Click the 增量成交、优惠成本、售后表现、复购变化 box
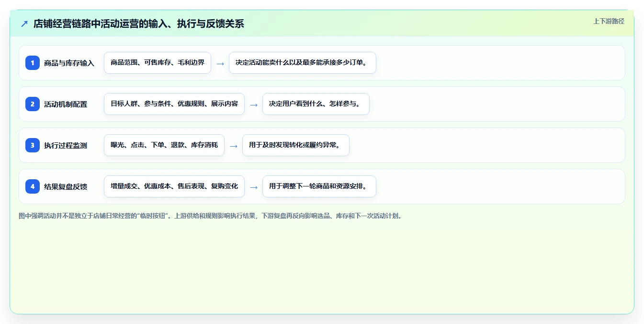Viewport: 644px width, 324px height. [174, 186]
